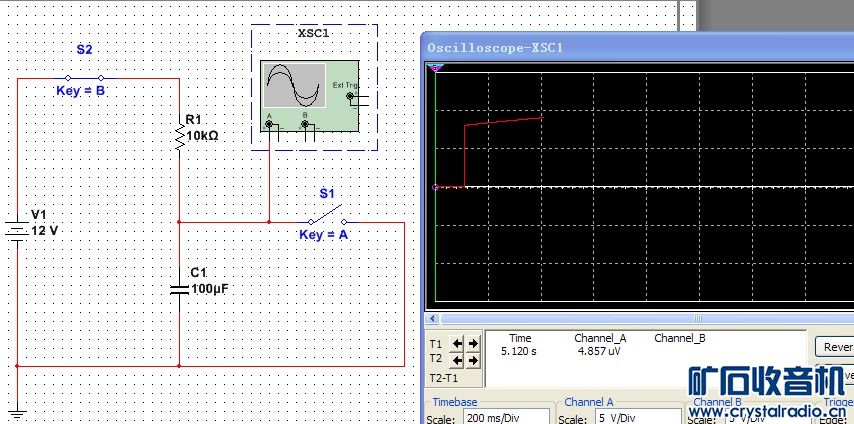Click the oscilloscope's channel B terminal
Viewport: 854px width, 424px height.
[305, 125]
